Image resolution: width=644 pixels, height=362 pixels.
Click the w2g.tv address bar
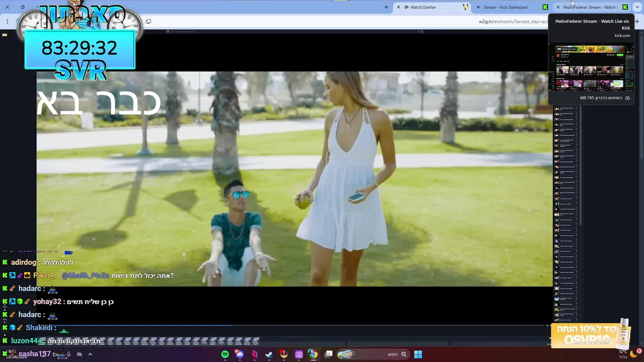(347, 22)
